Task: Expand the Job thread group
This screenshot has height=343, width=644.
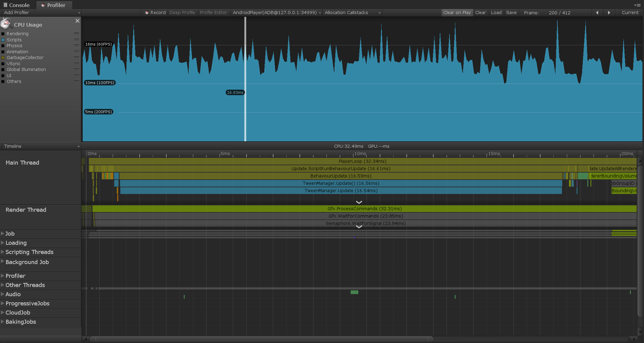Action: pos(2,233)
